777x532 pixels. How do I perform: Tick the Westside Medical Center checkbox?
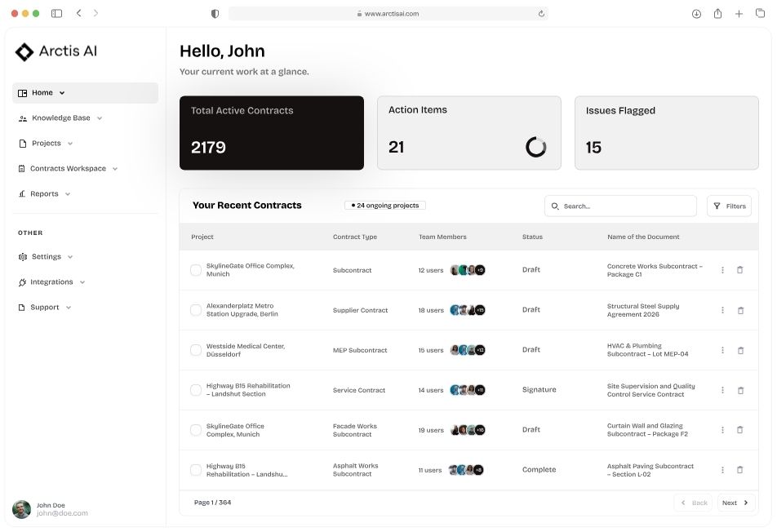[x=196, y=350]
